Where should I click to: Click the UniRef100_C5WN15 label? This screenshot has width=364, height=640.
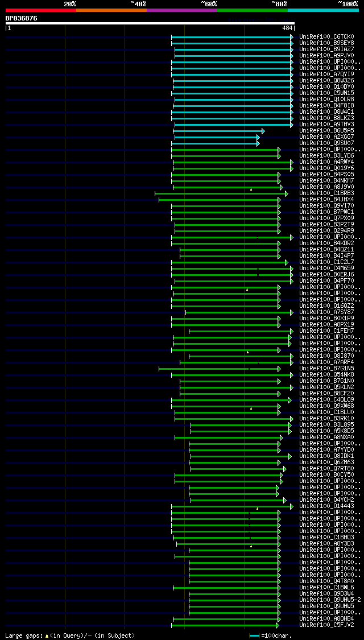pyautogui.click(x=326, y=93)
